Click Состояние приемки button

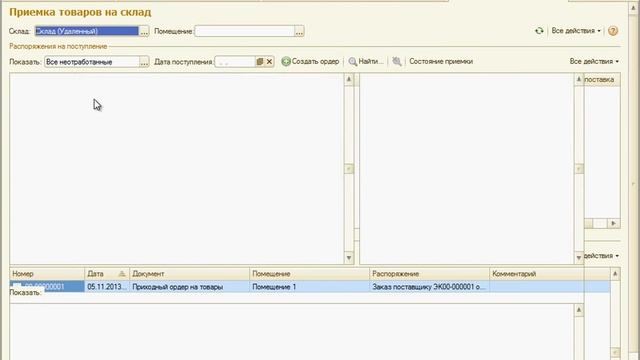pyautogui.click(x=441, y=61)
